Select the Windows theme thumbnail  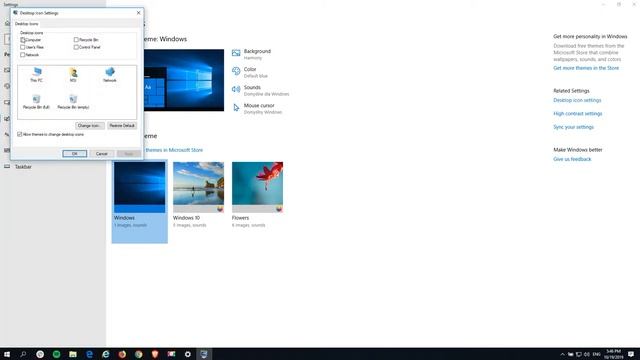pos(140,187)
